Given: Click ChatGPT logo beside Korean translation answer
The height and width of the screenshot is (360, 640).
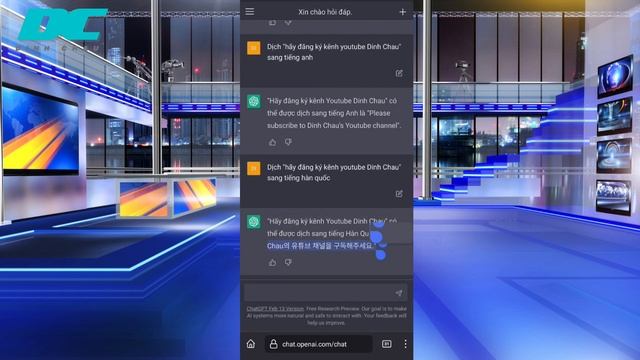Looking at the screenshot, I should [254, 222].
